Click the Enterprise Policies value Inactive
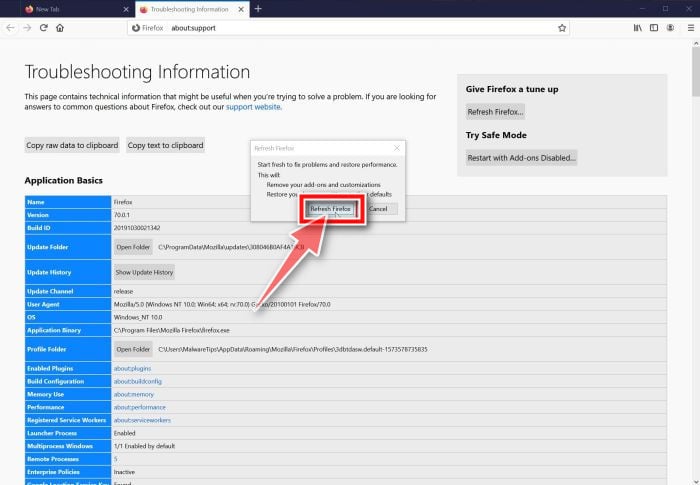Image resolution: width=700 pixels, height=485 pixels. tap(124, 472)
